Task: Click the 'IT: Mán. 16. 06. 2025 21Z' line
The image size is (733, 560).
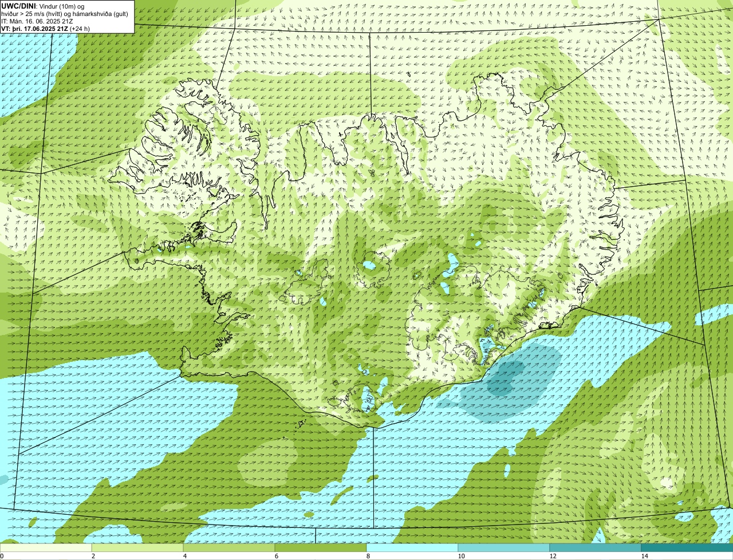Action: (x=37, y=21)
